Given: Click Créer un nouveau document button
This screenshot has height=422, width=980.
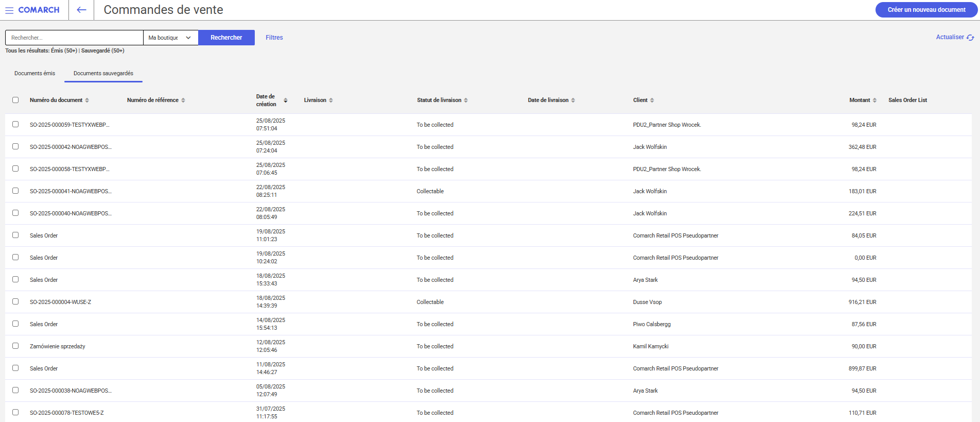Looking at the screenshot, I should coord(926,10).
